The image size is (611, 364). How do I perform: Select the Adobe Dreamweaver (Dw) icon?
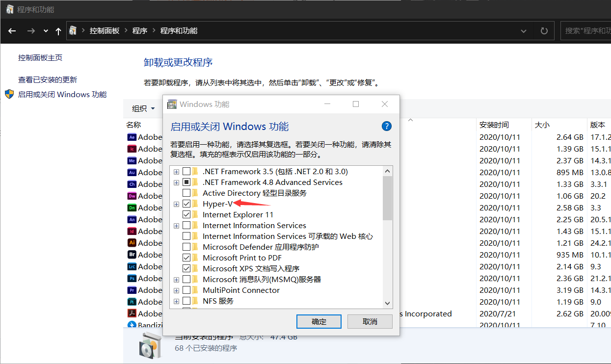132,196
